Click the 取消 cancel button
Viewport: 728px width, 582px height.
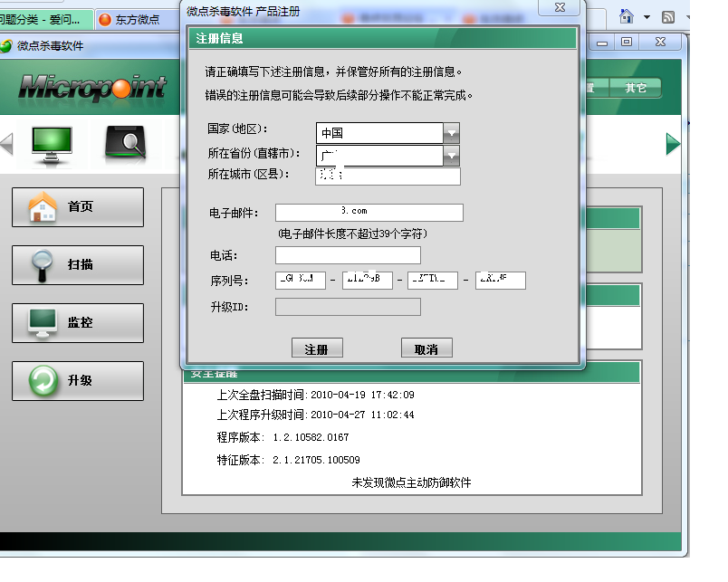click(x=426, y=348)
